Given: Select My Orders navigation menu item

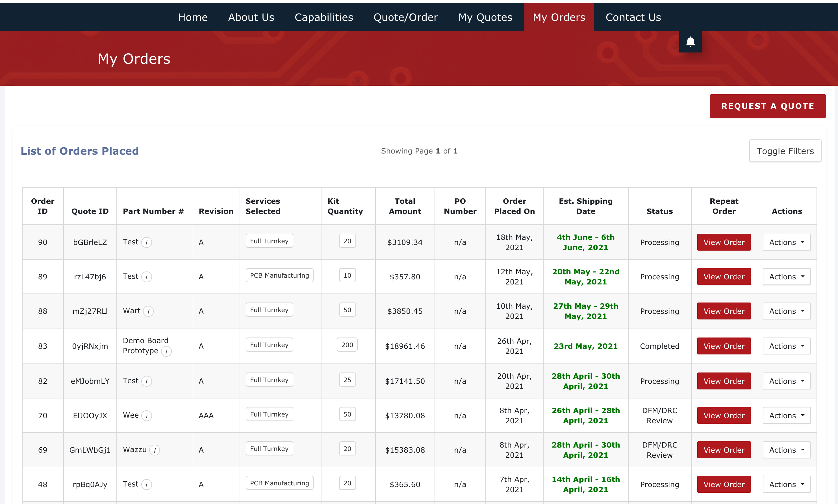Looking at the screenshot, I should (x=559, y=17).
